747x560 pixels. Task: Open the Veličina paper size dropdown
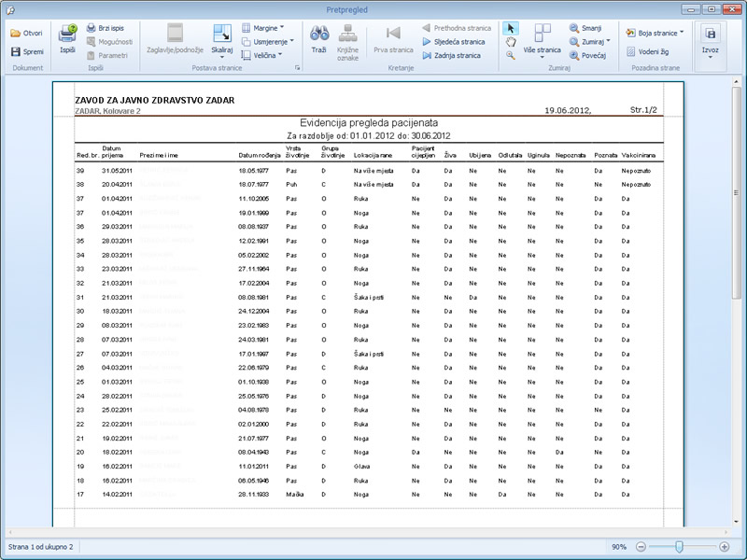pos(261,55)
